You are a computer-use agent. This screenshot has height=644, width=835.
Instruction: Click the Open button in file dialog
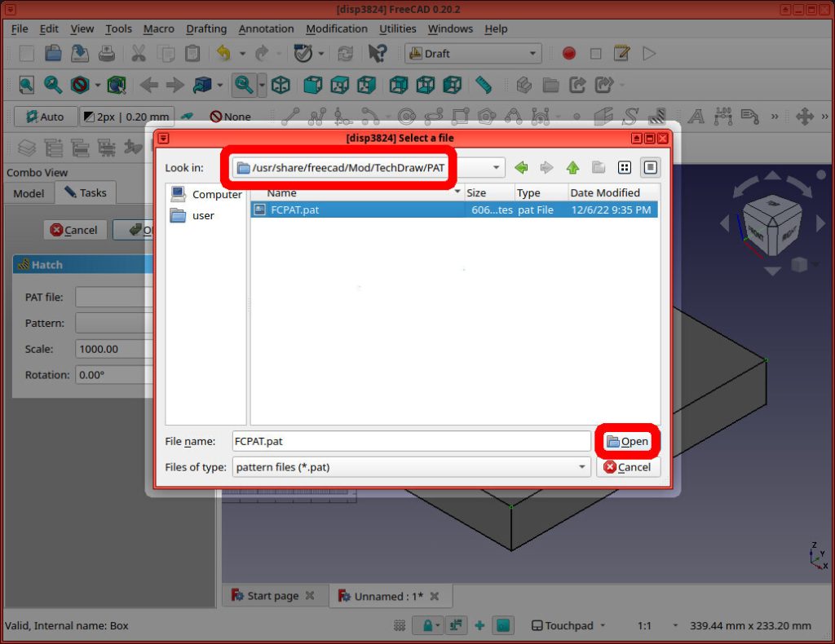point(627,441)
